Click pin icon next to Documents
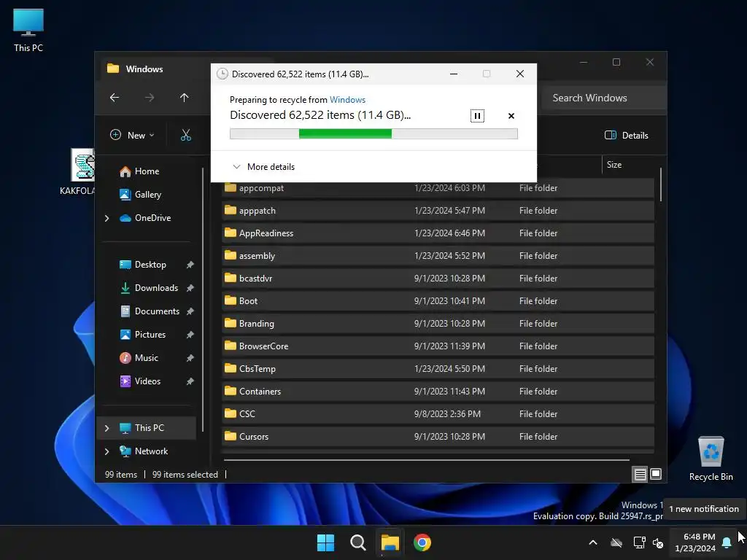 pyautogui.click(x=190, y=311)
